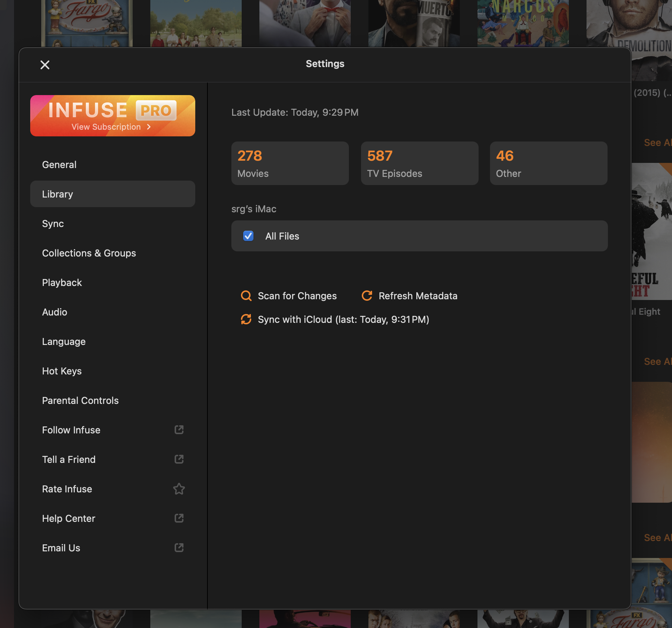Click the Follow Infuse link

tap(113, 430)
